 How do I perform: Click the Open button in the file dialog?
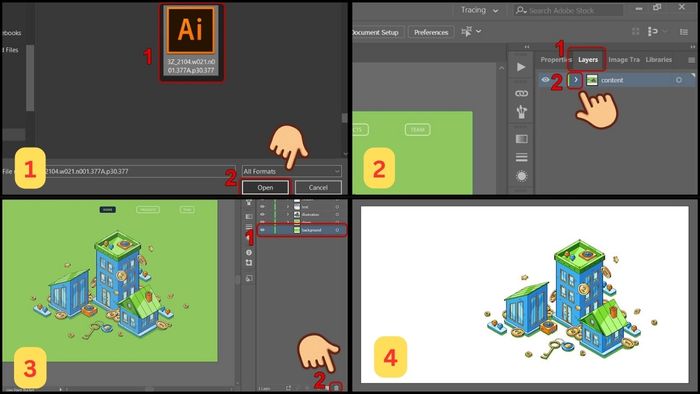(265, 187)
